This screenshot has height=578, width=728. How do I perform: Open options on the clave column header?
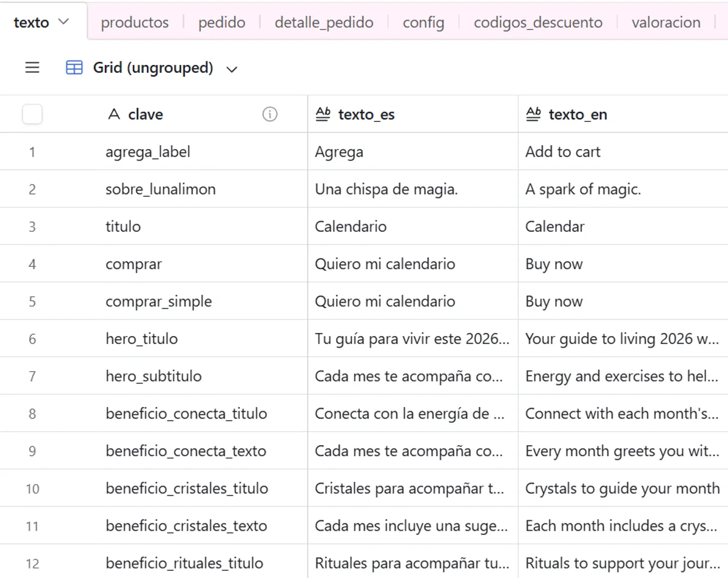coord(145,113)
